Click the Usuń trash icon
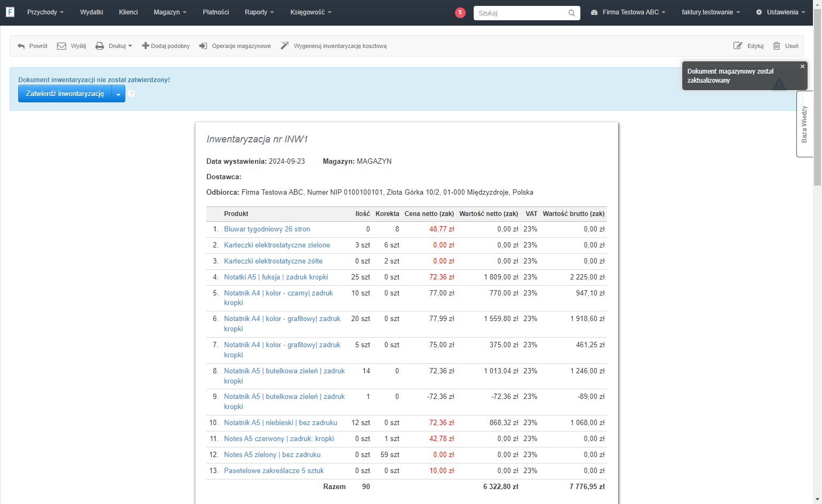The width and height of the screenshot is (822, 504). (777, 46)
